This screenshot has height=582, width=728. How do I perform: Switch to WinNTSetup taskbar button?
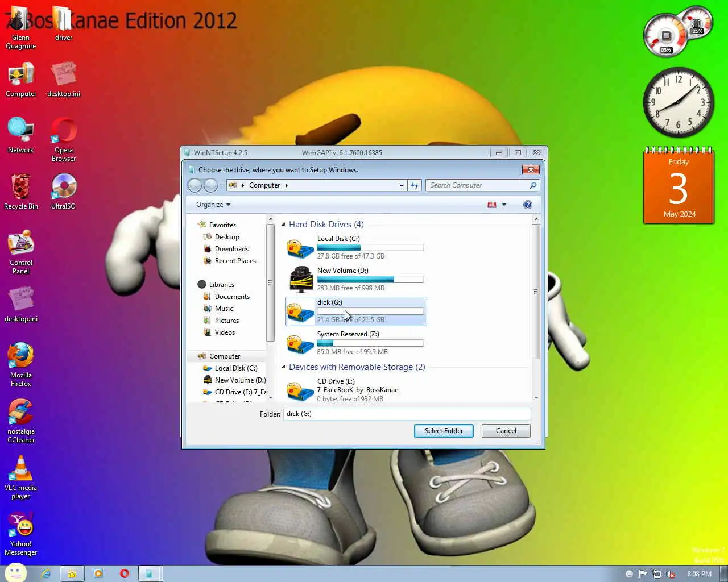click(x=150, y=573)
